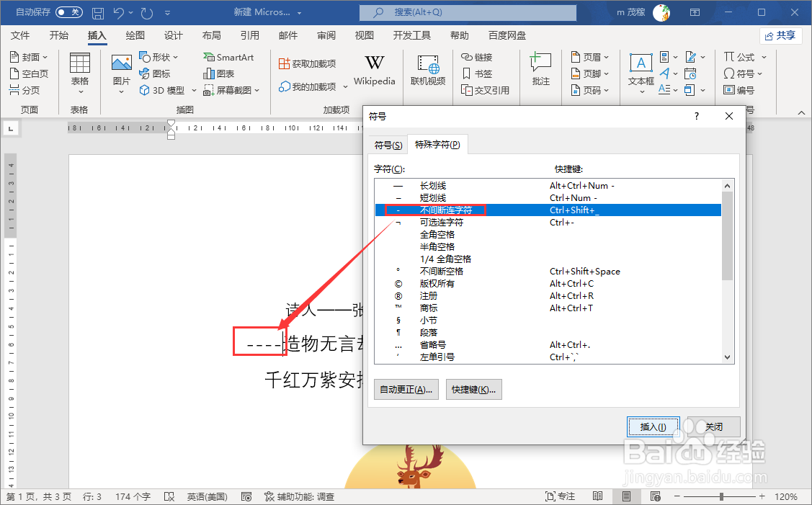Select 可选连字符 in the character list

[548, 222]
